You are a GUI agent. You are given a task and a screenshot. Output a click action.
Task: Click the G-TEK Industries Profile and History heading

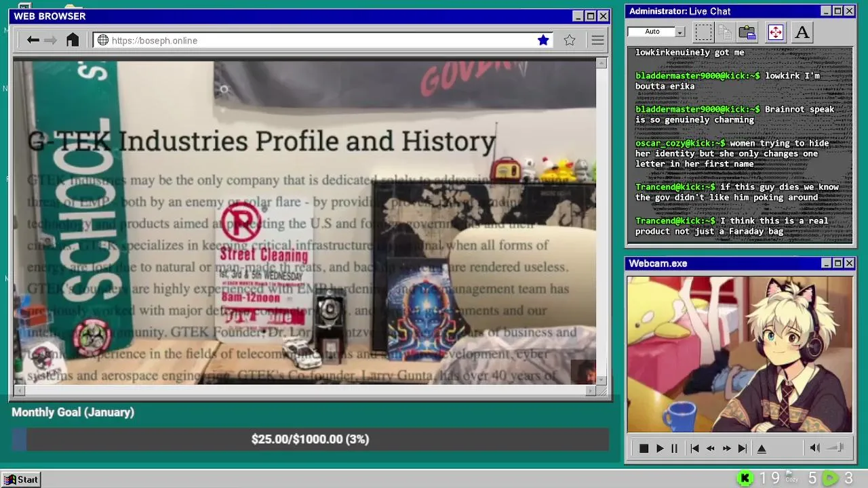click(262, 140)
